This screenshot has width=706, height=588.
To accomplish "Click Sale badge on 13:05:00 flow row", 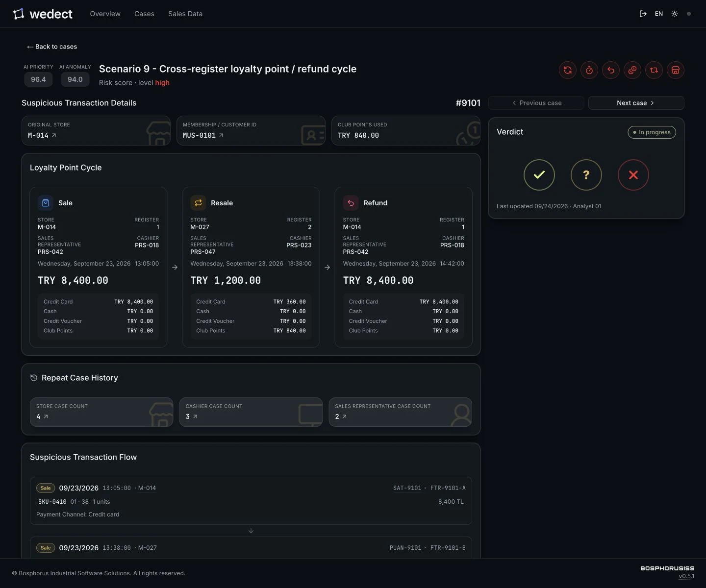I will [x=46, y=488].
